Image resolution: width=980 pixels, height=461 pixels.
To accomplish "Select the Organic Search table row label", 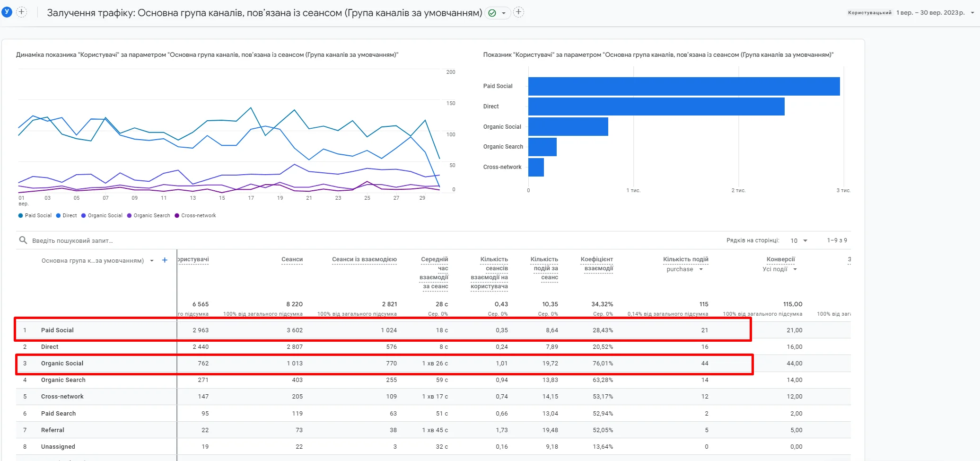I will (x=63, y=380).
